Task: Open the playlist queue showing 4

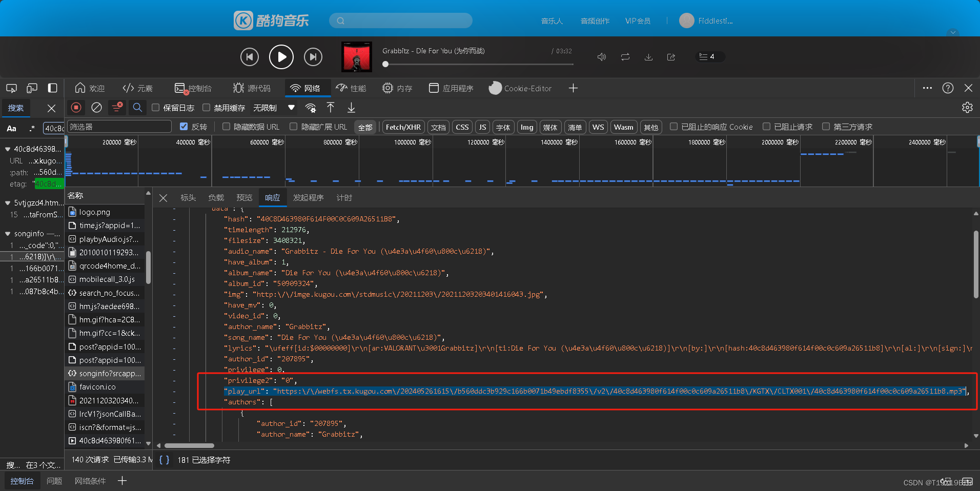Action: pyautogui.click(x=709, y=57)
